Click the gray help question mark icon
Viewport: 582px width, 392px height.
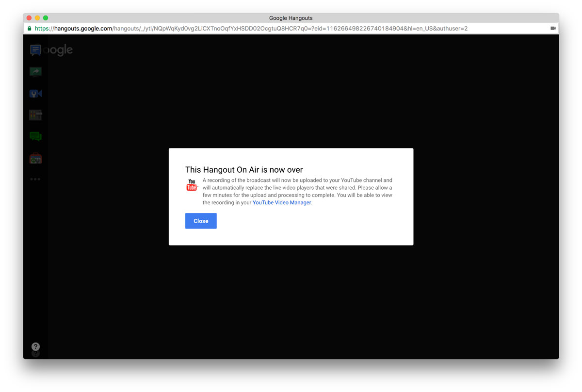35,346
